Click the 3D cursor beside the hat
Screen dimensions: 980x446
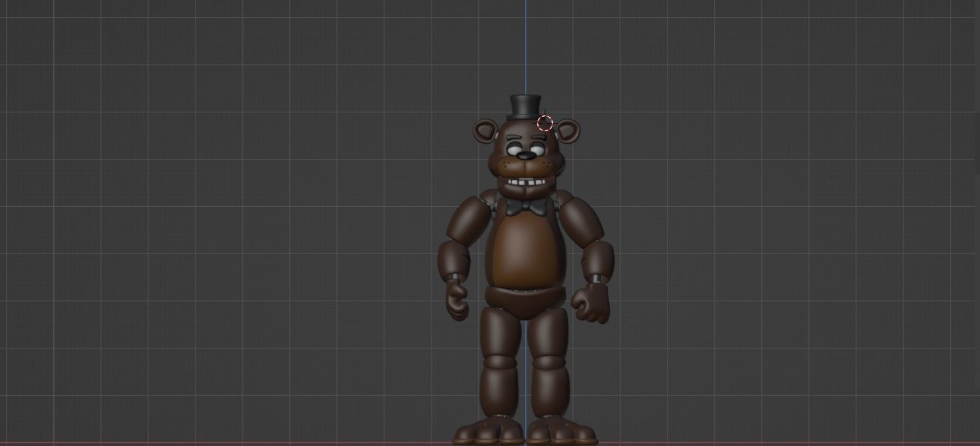click(545, 122)
